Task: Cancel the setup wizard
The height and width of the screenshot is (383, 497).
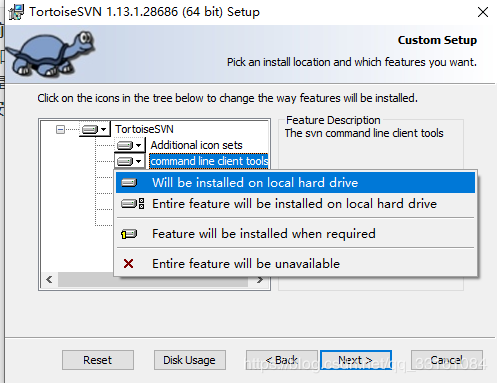Action: coord(447,360)
